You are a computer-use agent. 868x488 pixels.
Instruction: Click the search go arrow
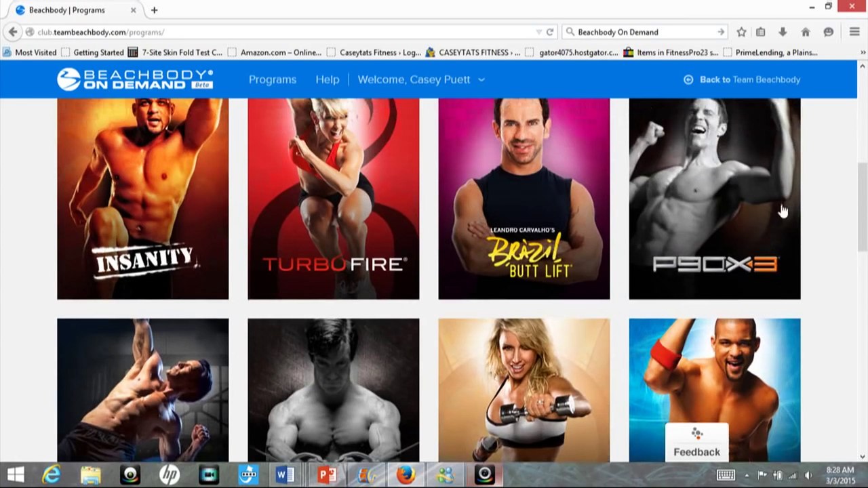[x=721, y=32]
